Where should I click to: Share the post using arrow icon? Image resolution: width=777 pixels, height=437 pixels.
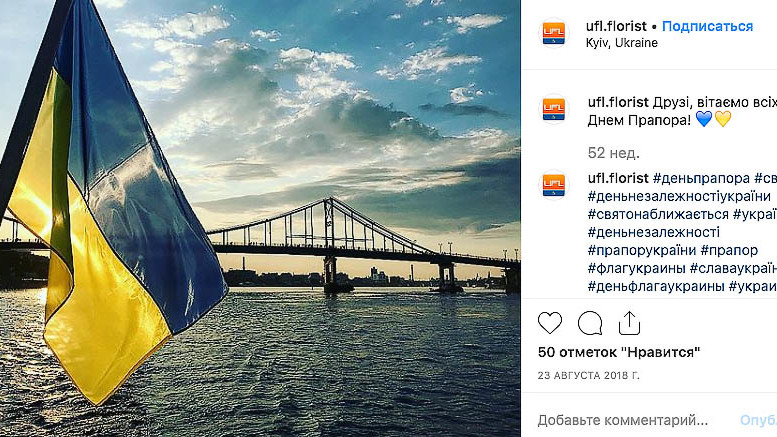(629, 323)
